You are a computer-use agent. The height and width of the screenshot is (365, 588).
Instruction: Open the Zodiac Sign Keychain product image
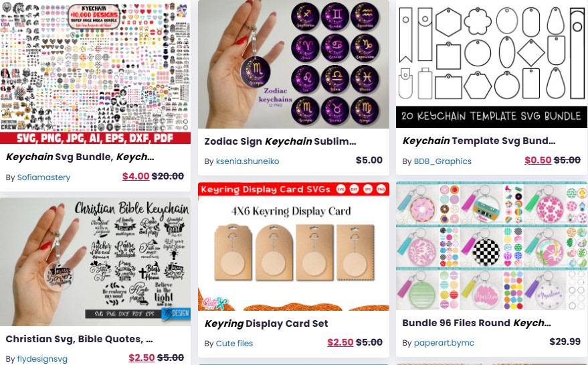(294, 64)
